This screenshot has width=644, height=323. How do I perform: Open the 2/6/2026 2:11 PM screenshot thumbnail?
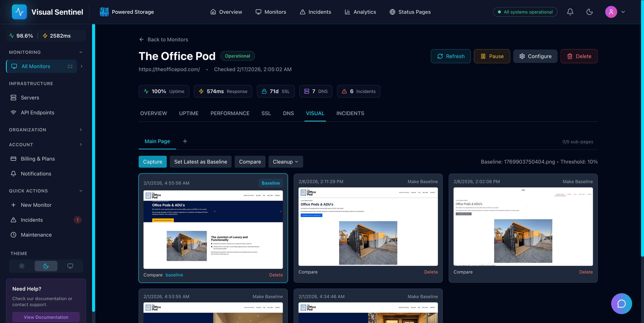[x=368, y=227]
